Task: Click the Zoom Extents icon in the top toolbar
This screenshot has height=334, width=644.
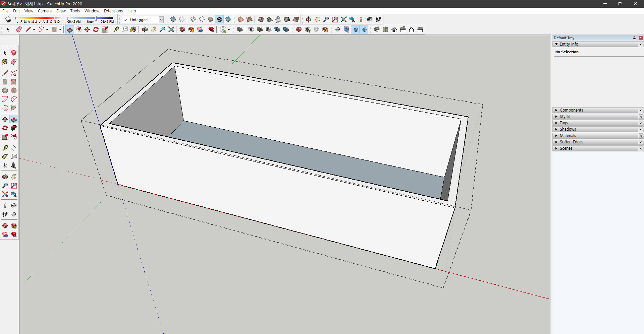Action: coord(171,29)
